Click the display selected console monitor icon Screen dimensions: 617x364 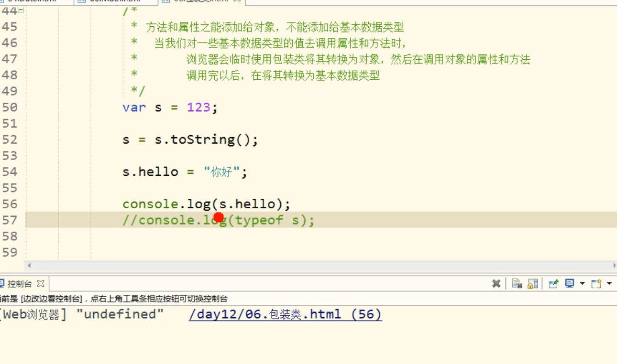click(569, 283)
